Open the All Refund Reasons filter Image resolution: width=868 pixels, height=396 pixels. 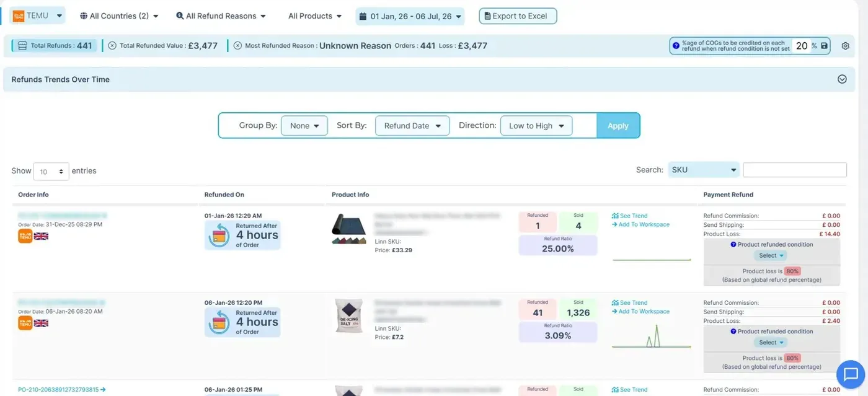(221, 16)
